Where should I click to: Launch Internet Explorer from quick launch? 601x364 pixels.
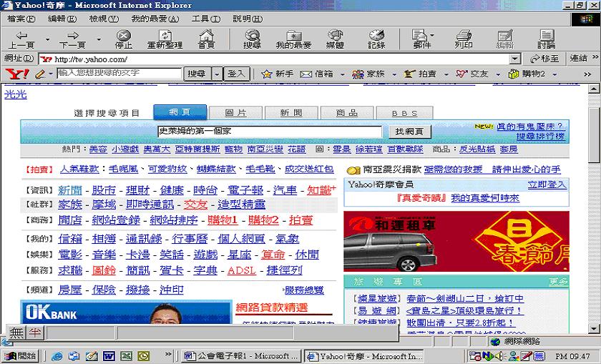tap(57, 356)
